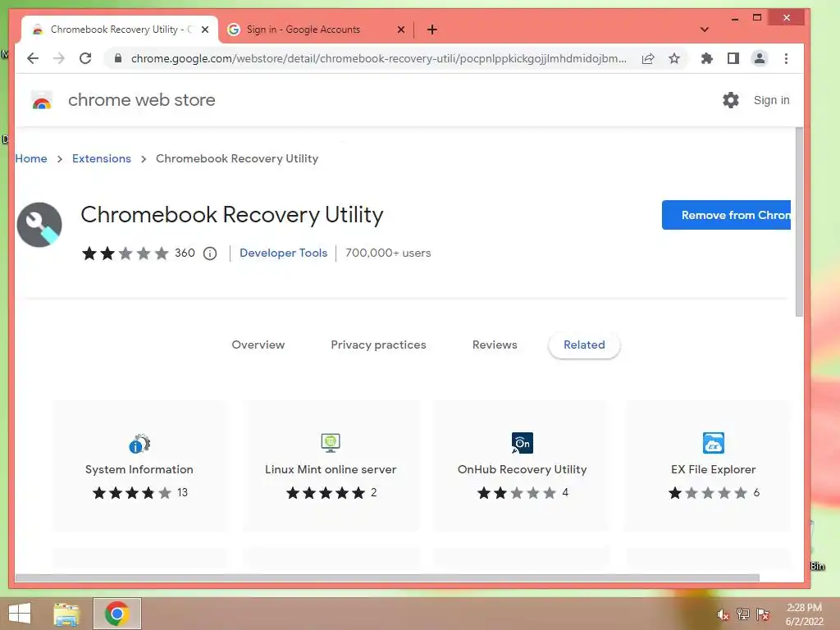Screen dimensions: 840x630
Task: Click the Chromebook Recovery Utility wrench icon
Action: (x=39, y=225)
